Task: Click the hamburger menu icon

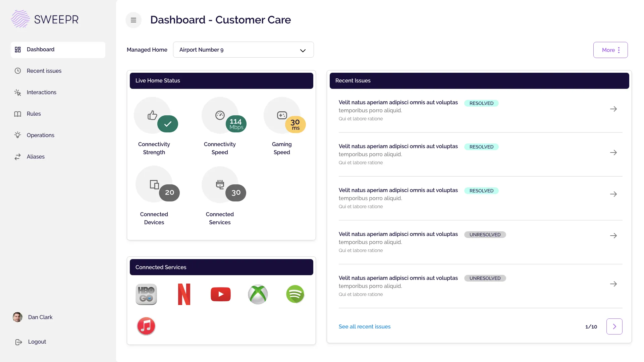Action: tap(133, 20)
